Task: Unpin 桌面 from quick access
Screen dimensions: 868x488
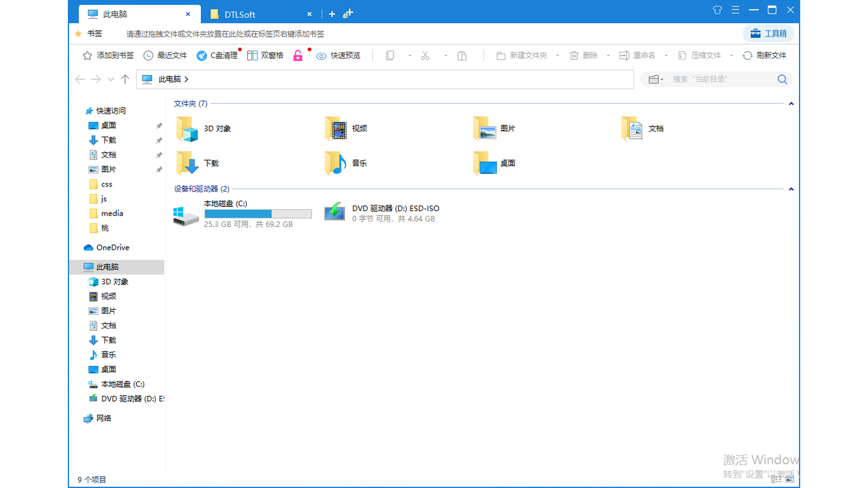Action: pyautogui.click(x=159, y=126)
